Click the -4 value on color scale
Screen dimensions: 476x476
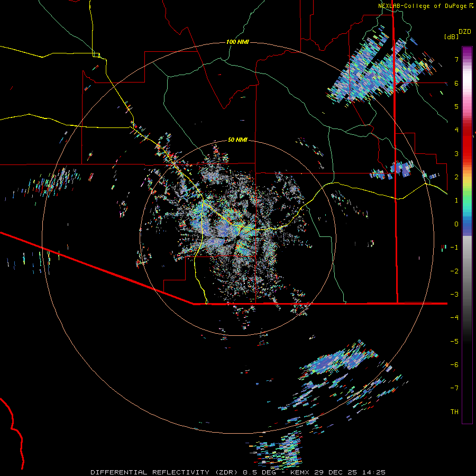pos(454,318)
